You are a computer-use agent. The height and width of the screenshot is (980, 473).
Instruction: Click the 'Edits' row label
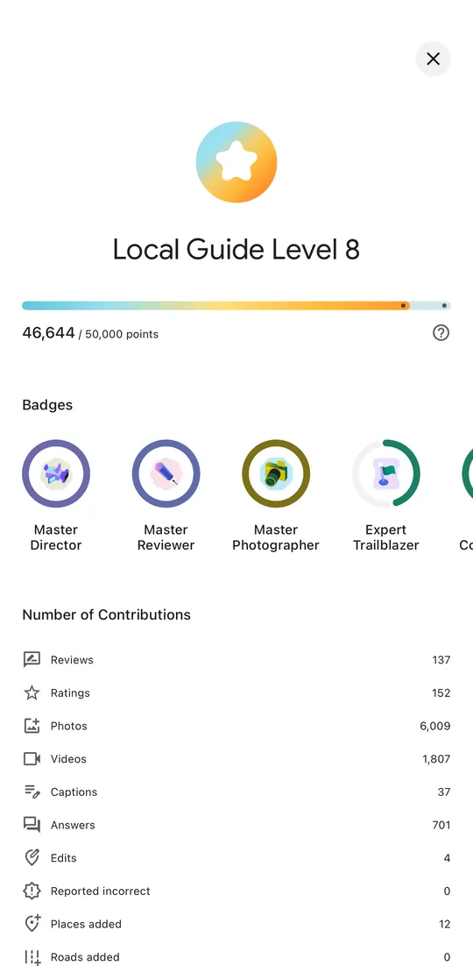(x=64, y=858)
